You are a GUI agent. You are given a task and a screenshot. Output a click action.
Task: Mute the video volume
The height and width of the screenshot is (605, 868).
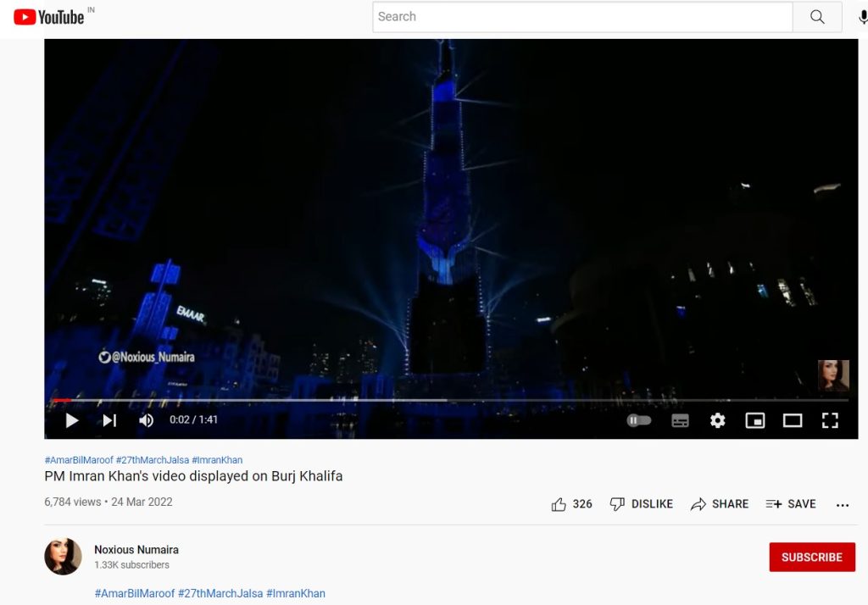click(x=147, y=420)
